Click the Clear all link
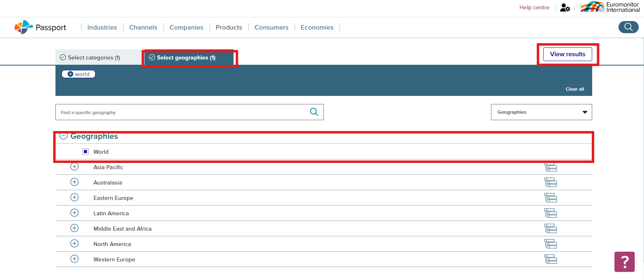This screenshot has height=280, width=644. (574, 89)
